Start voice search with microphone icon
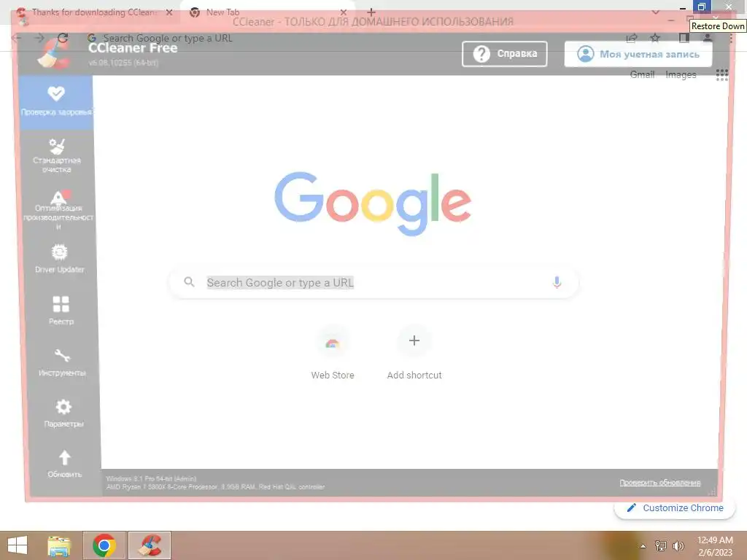Screen dimensions: 747x560 [x=557, y=282]
